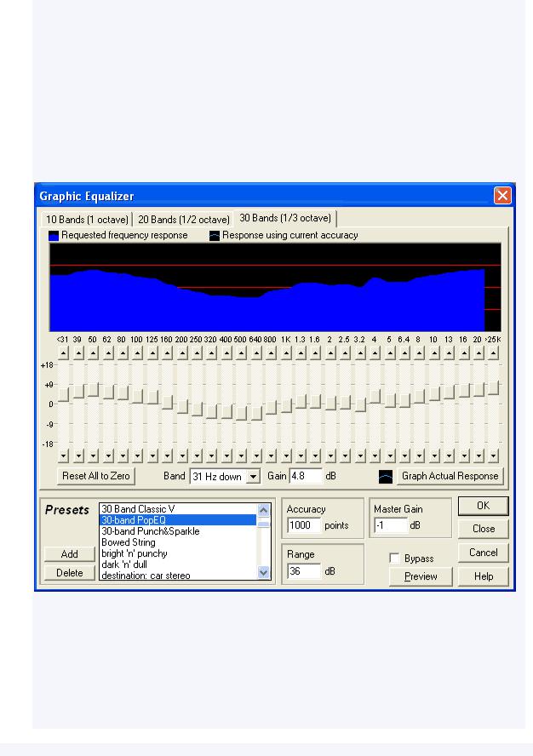Viewport: 533px width, 756px height.
Task: Click the down arrow below the >25K band
Action: 493,455
